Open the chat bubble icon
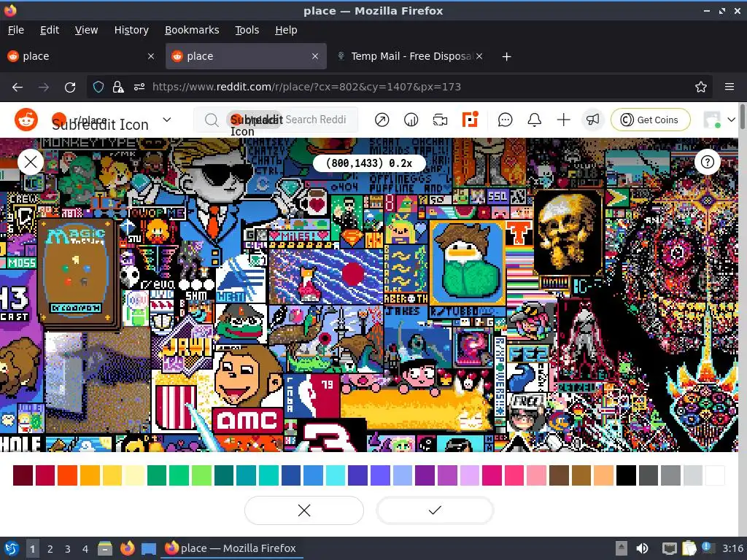 click(x=505, y=120)
